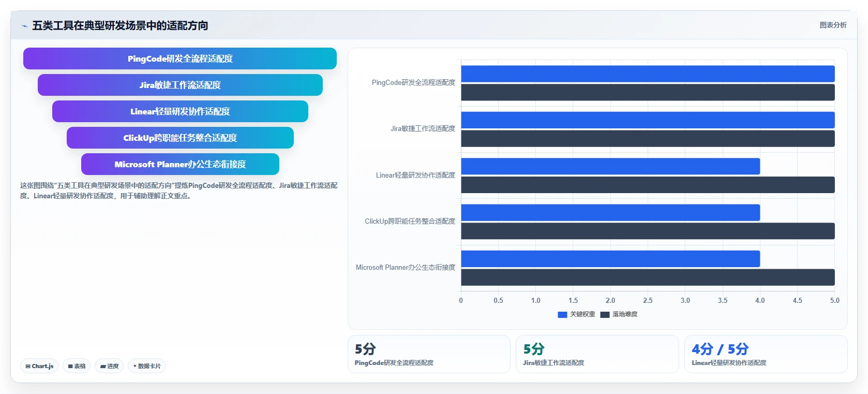Screen dimensions: 868x394
Task: Select the PingCode研发全流程适配度 funnel bar
Action: coord(180,59)
